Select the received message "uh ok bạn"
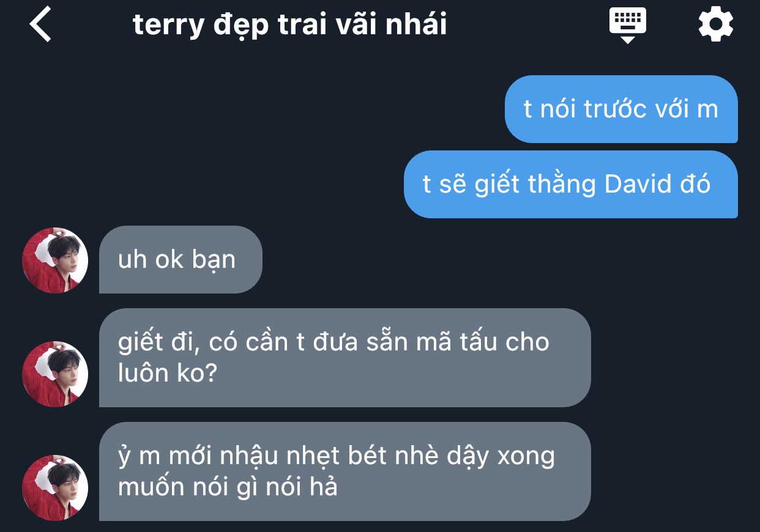Viewport: 760px width, 532px height. [181, 259]
